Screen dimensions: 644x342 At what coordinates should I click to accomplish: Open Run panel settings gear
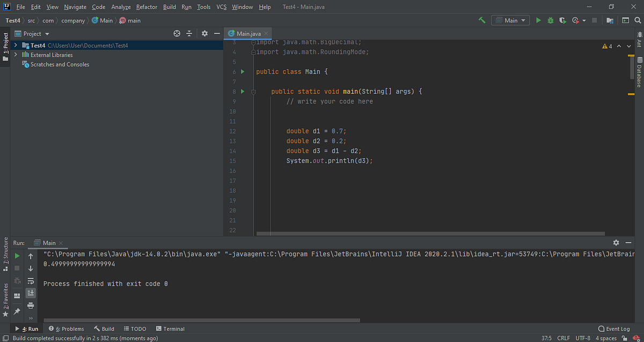(616, 243)
